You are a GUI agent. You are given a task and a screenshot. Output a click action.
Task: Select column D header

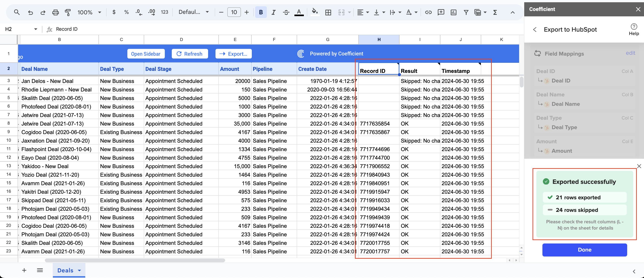(181, 39)
